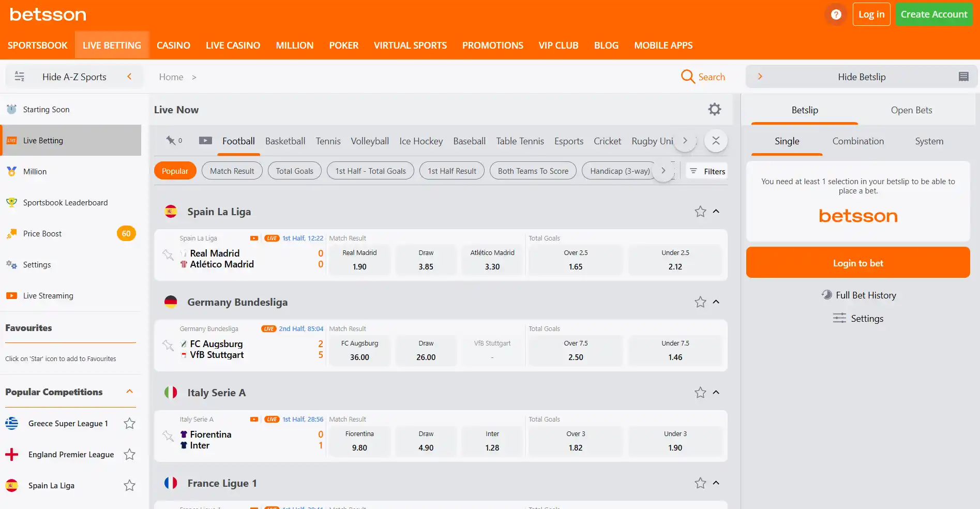This screenshot has height=509, width=980.
Task: Open the Price Boost sidebar item
Action: 71,234
